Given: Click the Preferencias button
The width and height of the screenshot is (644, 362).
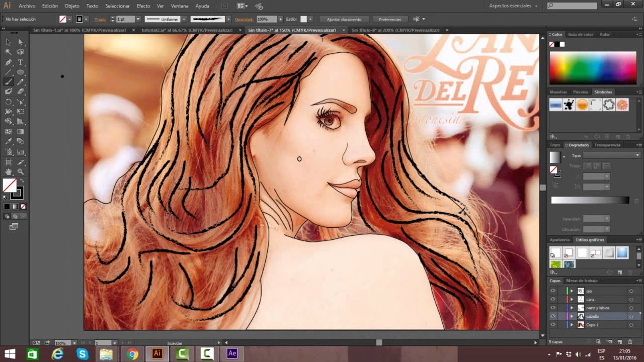Looking at the screenshot, I should pos(390,19).
